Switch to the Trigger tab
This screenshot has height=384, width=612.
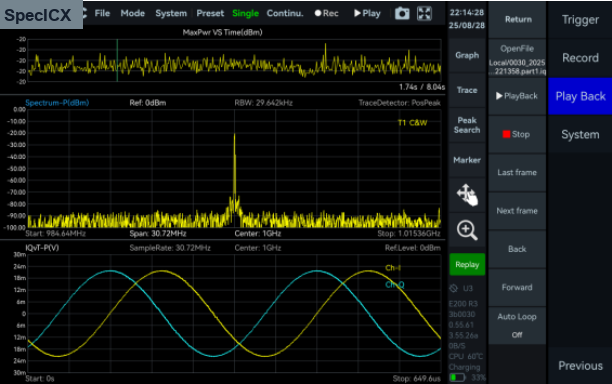[580, 20]
